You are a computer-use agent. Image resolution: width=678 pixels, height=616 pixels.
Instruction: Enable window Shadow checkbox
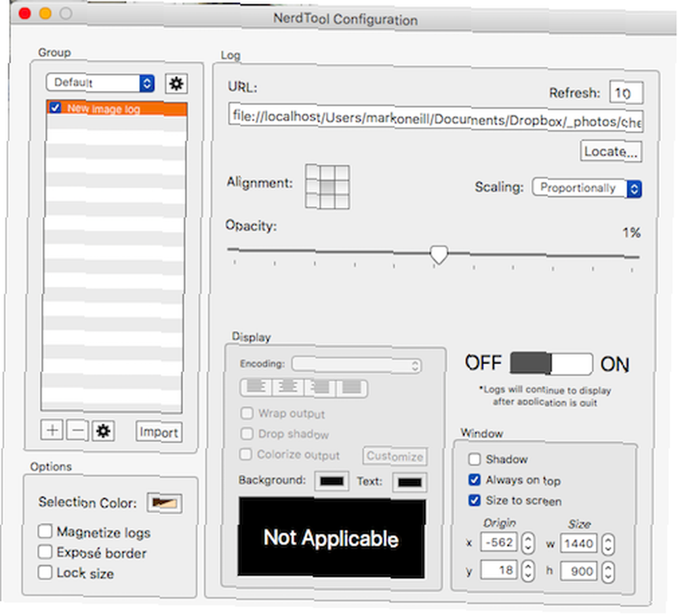click(x=475, y=459)
